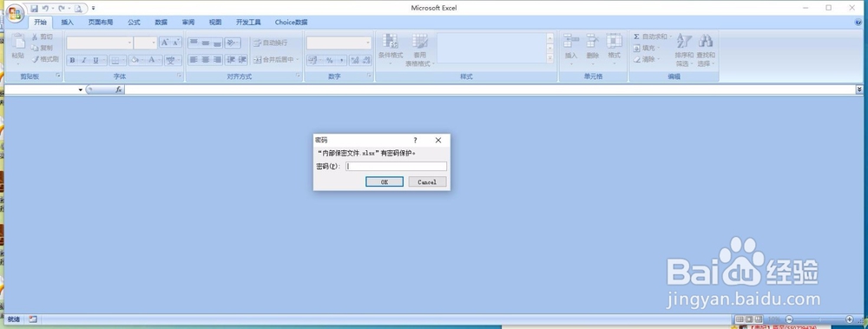Switch to the 审阅 tab

point(187,23)
